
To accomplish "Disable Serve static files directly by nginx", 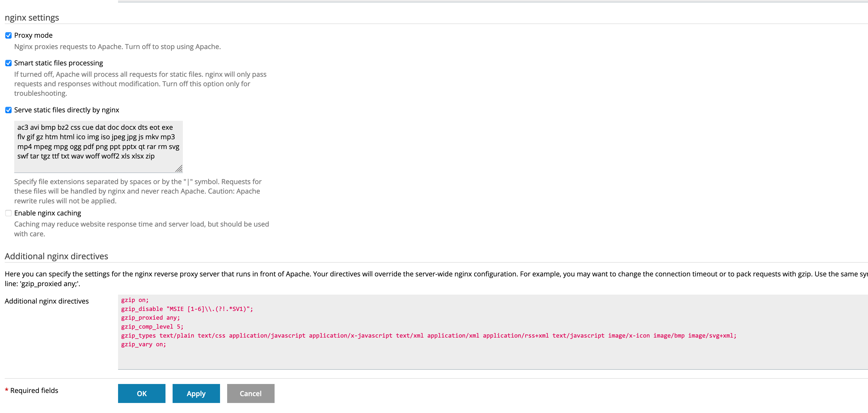I will (x=8, y=110).
